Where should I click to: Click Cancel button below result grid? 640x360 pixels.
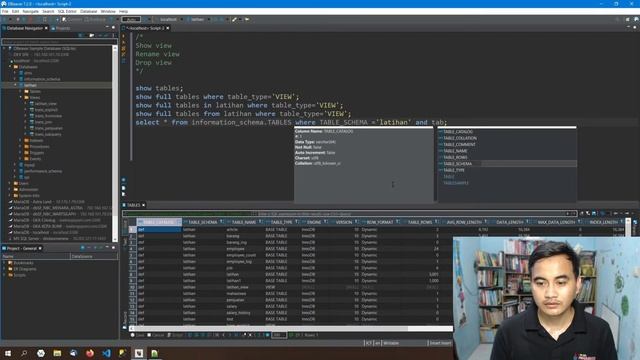[x=156, y=335]
